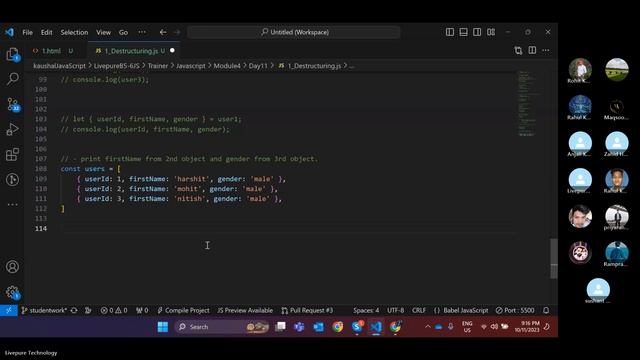Open Customize Layout icon
This screenshot has width=640, height=360.
491,32
